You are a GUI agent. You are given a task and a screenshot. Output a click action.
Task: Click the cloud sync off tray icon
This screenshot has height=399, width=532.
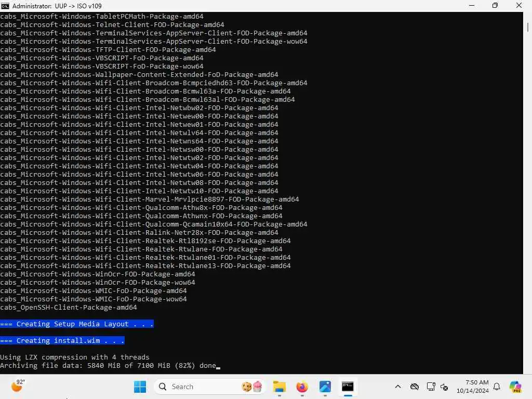pyautogui.click(x=414, y=387)
